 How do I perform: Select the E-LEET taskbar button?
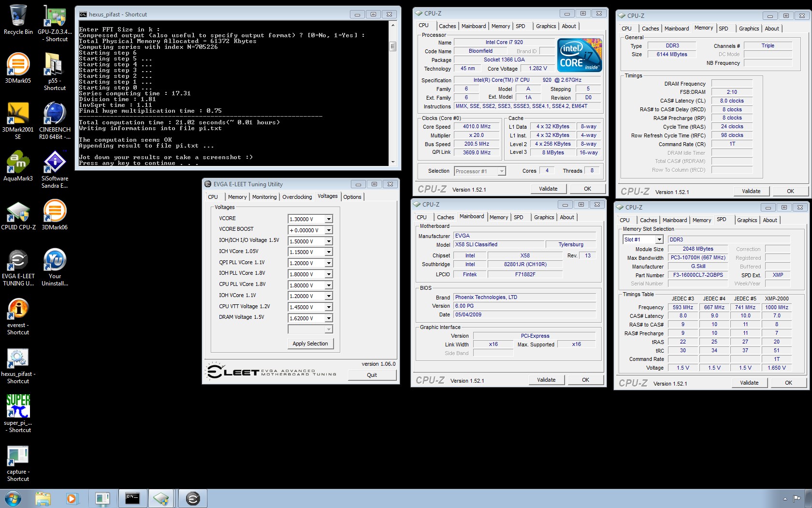(193, 498)
